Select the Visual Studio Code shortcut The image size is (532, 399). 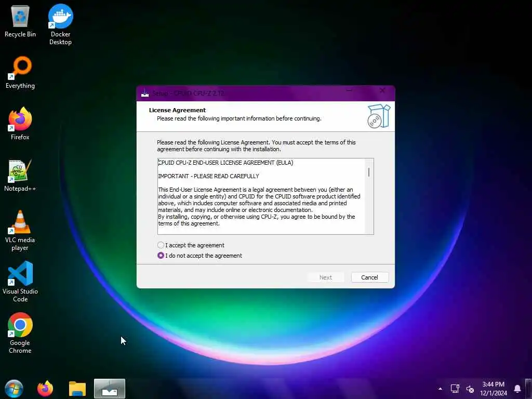tap(20, 282)
